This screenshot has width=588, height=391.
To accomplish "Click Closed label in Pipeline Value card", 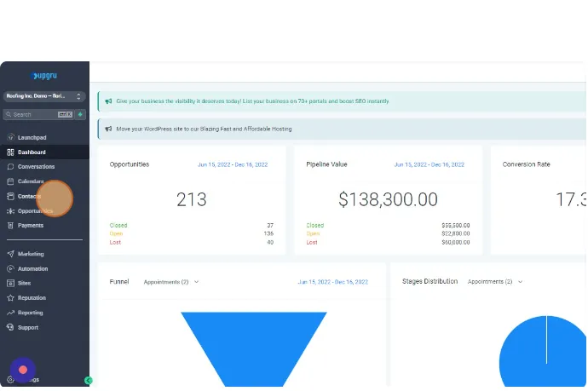I will tap(315, 225).
